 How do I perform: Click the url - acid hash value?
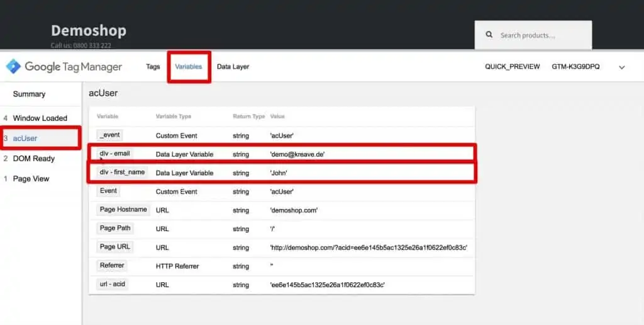[327, 285]
